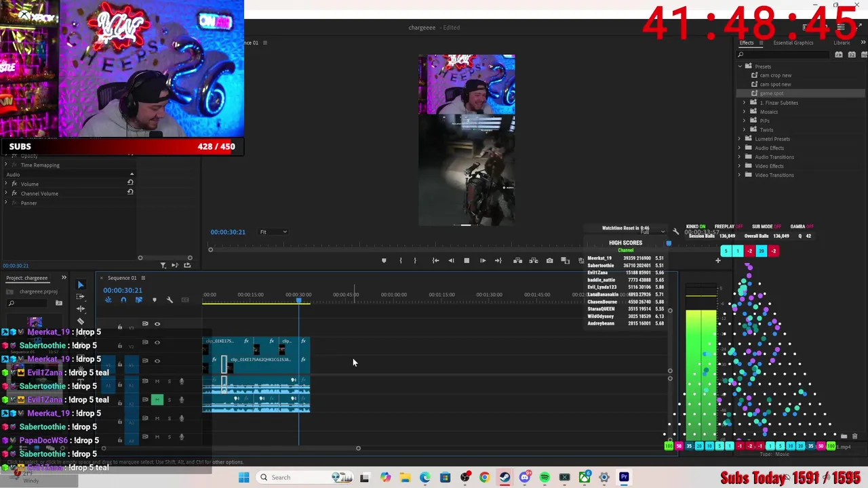Toggle V2 track output eye
The image size is (868, 488).
click(x=157, y=342)
